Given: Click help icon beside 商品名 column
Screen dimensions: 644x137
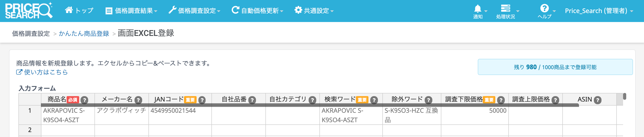Looking at the screenshot, I should pyautogui.click(x=85, y=100).
